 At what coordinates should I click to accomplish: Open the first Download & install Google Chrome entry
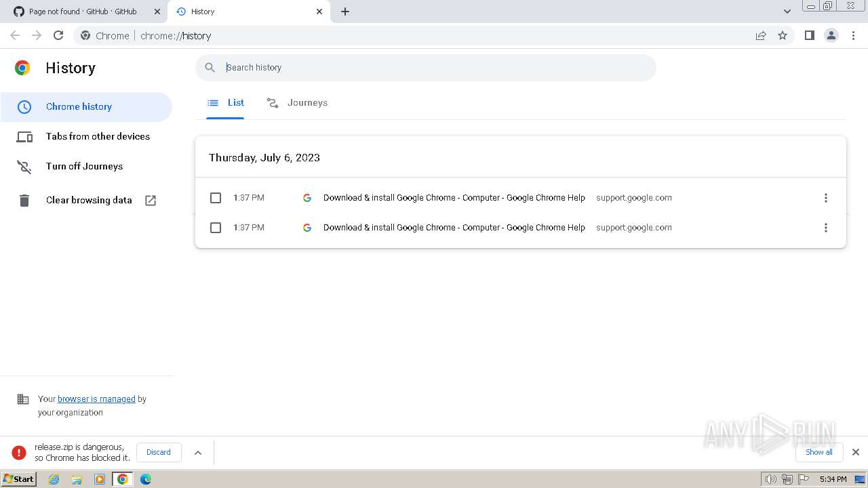[x=454, y=198]
